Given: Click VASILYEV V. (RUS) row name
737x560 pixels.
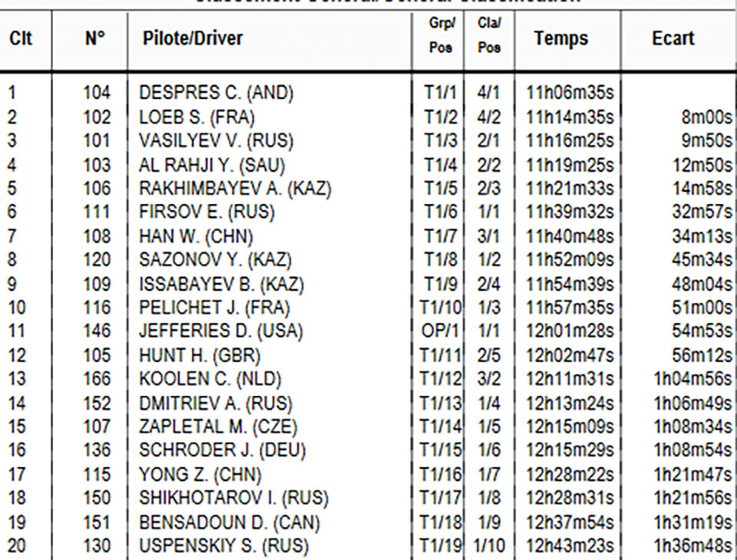Looking at the screenshot, I should (216, 140).
